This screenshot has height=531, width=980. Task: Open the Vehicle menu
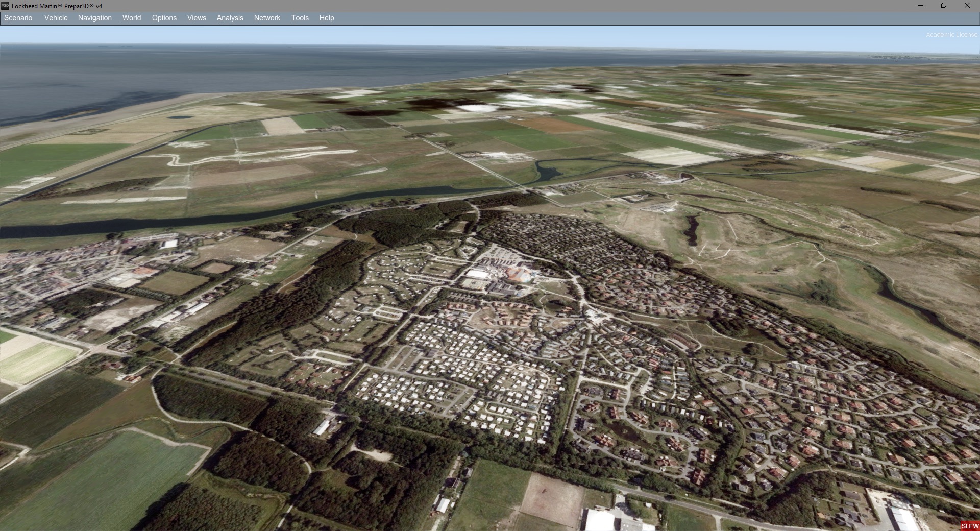pyautogui.click(x=56, y=18)
